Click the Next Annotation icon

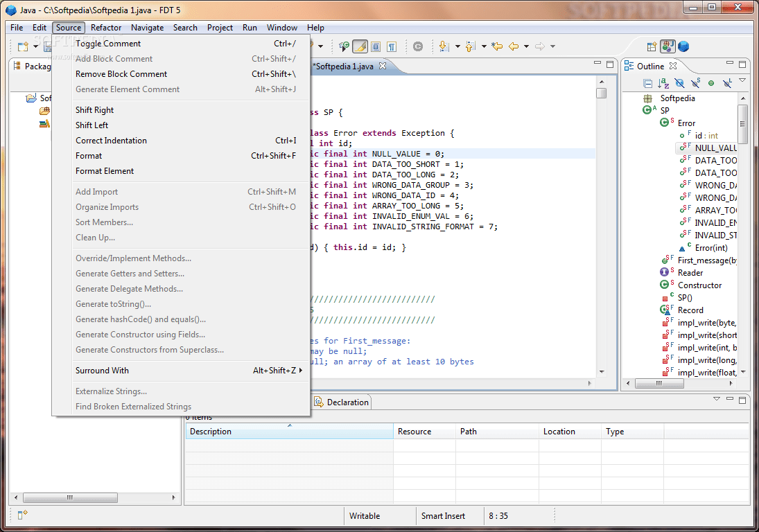[x=444, y=46]
